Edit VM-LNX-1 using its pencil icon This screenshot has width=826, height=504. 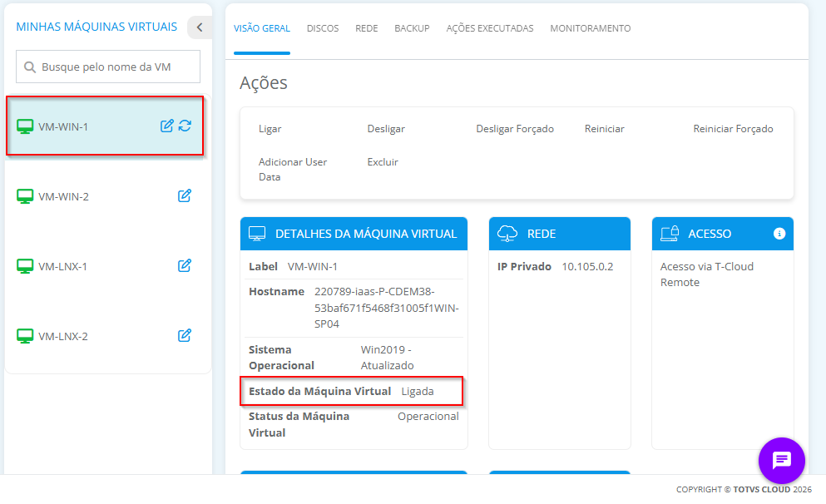point(185,266)
